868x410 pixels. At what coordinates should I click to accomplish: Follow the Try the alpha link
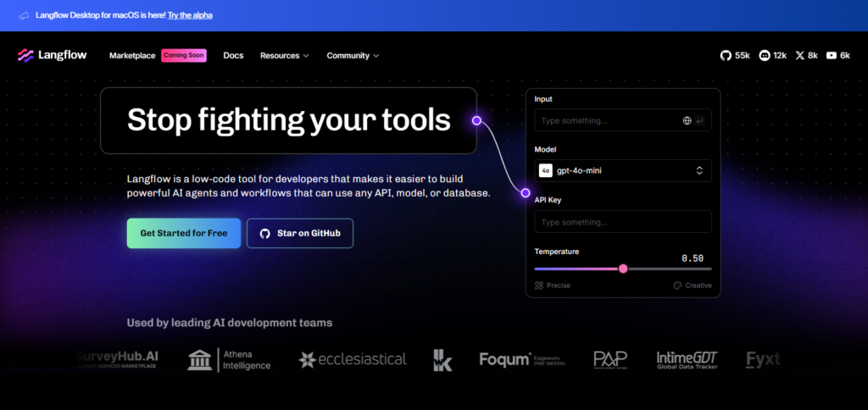(x=190, y=15)
